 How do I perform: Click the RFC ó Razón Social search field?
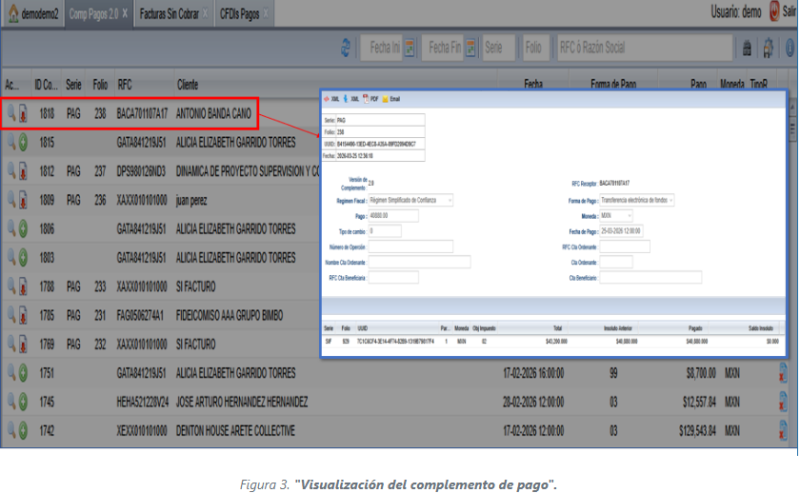coord(644,48)
